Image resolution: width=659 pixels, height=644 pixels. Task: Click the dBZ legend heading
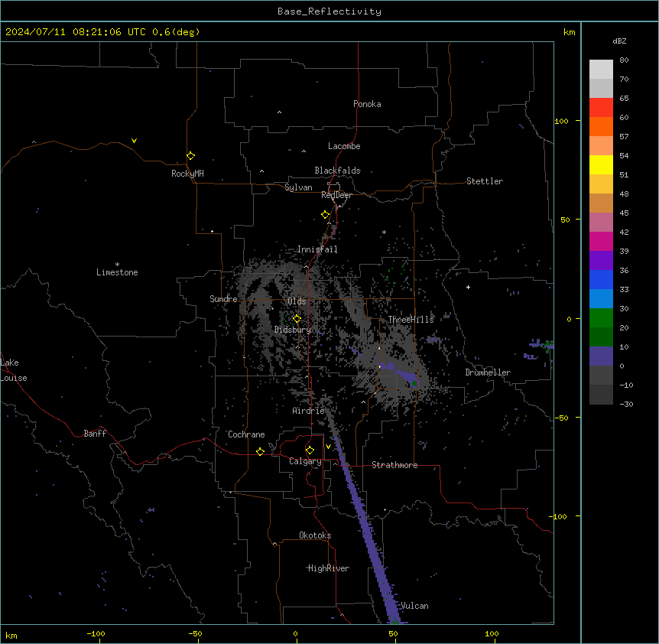(619, 41)
